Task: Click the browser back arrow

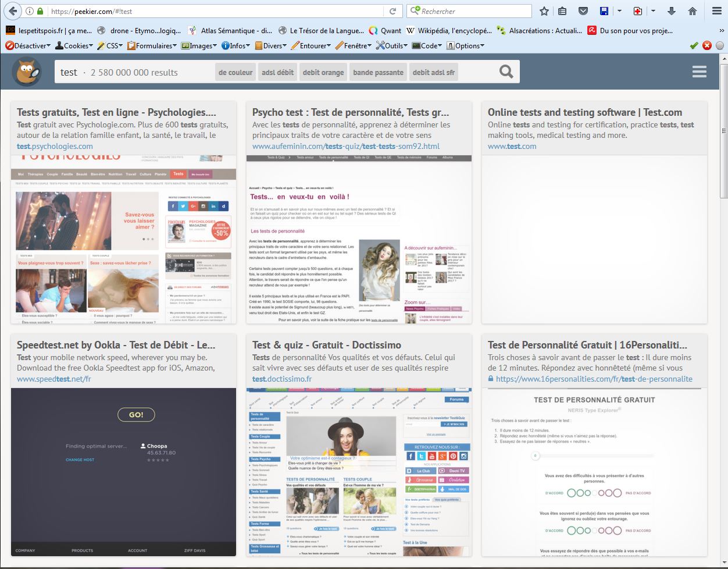Action: pyautogui.click(x=12, y=11)
